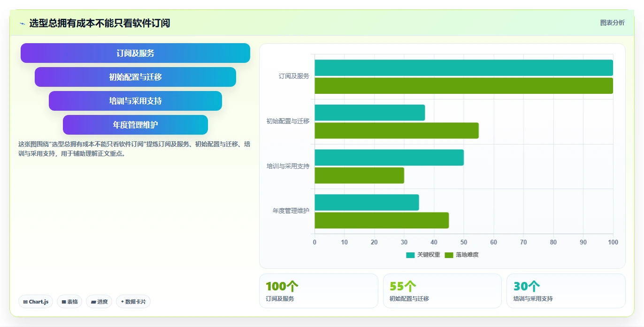Click the teal 培训与采用支持 bar at 50
This screenshot has width=644, height=327.
(389, 157)
